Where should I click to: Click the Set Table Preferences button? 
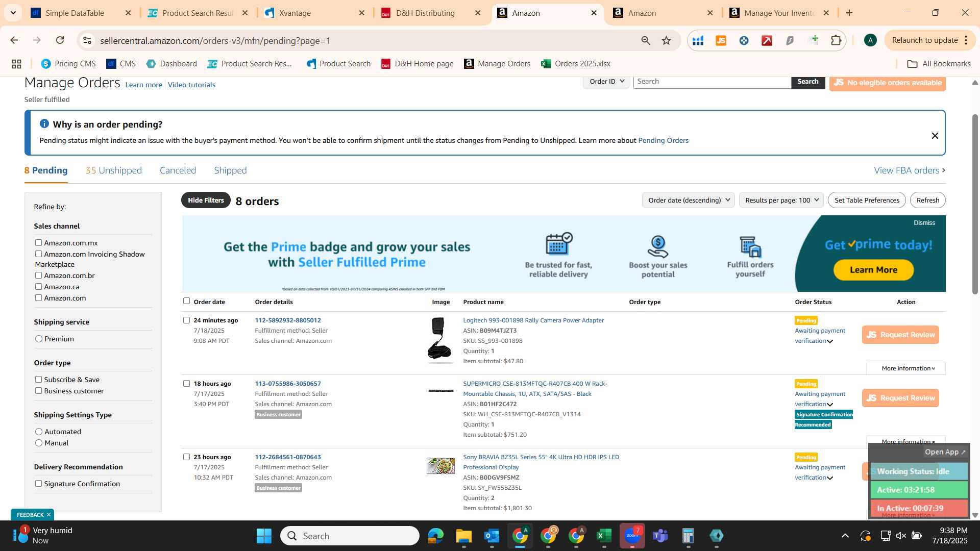point(867,200)
